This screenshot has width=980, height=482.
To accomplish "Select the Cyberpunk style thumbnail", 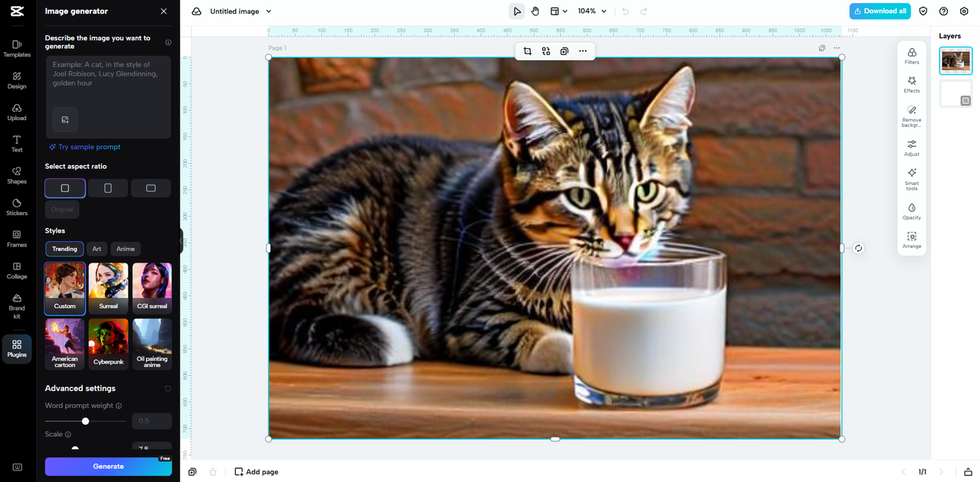I will pyautogui.click(x=109, y=344).
